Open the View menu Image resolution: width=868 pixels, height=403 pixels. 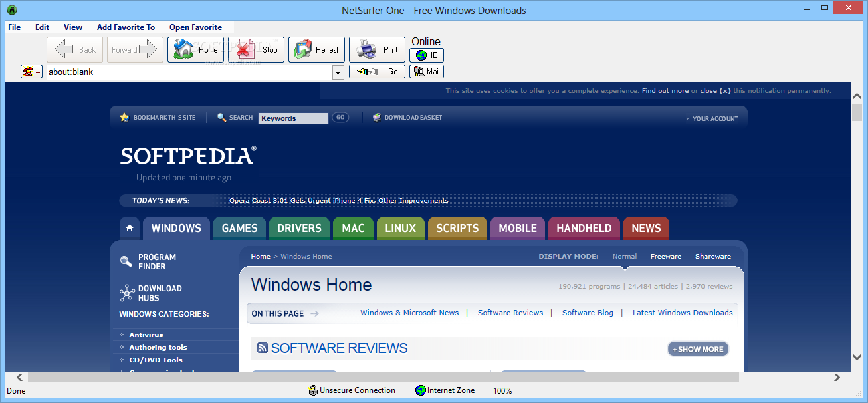73,27
